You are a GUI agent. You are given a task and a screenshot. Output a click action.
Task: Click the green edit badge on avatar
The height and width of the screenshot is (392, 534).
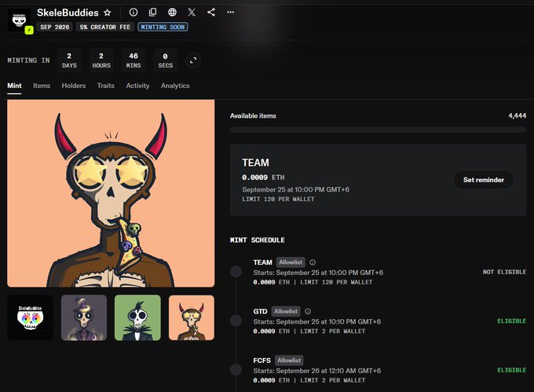coord(29,30)
